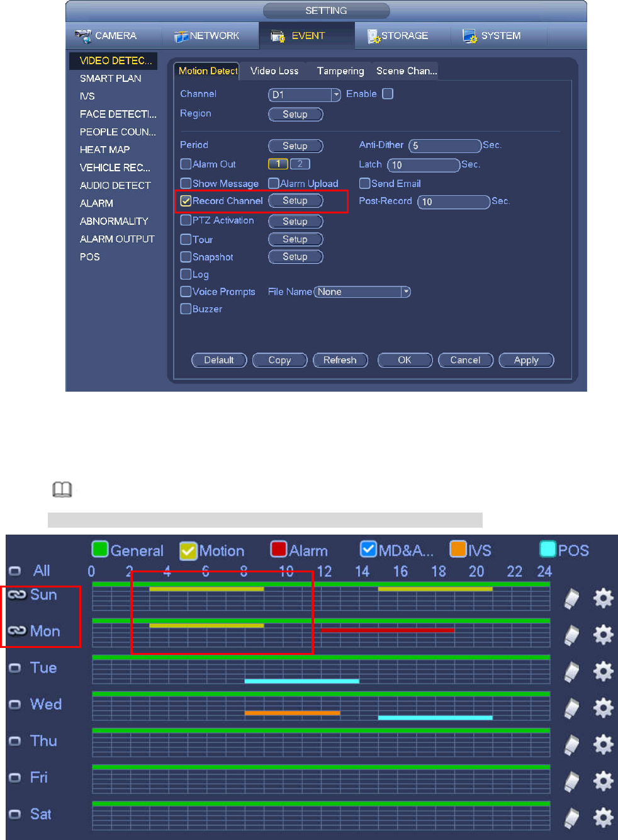
Task: Open the gear settings for Thu row
Action: (603, 744)
